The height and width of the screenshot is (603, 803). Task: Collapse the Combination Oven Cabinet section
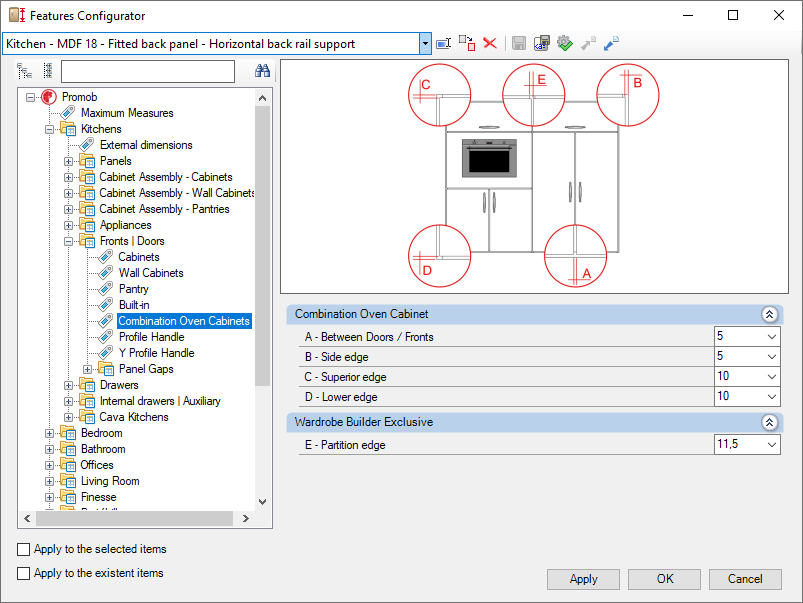click(x=769, y=314)
